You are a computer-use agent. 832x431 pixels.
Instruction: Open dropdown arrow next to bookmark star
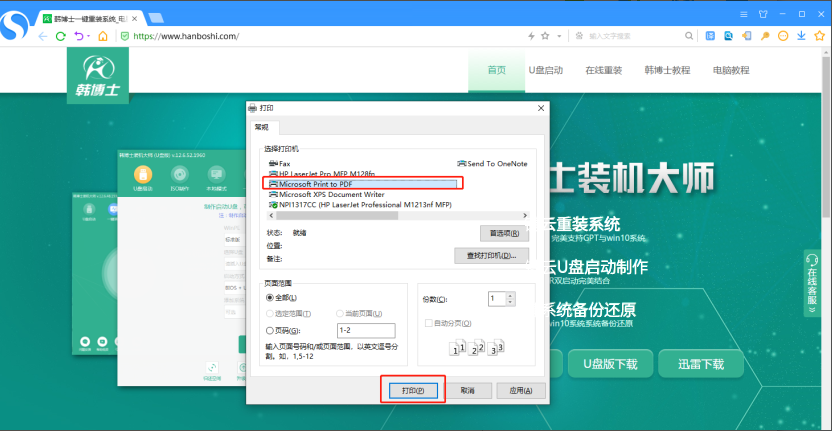pyautogui.click(x=559, y=36)
